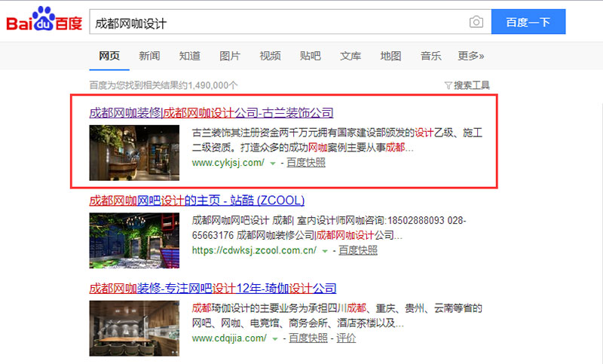Open result 成都网咖装修|成都网咖设计公司-古兰装饰公司
603x364 pixels.
(x=211, y=112)
